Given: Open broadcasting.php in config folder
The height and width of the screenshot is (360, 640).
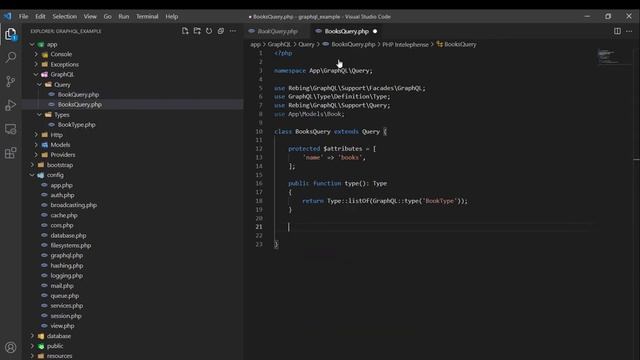Looking at the screenshot, I should tap(73, 205).
